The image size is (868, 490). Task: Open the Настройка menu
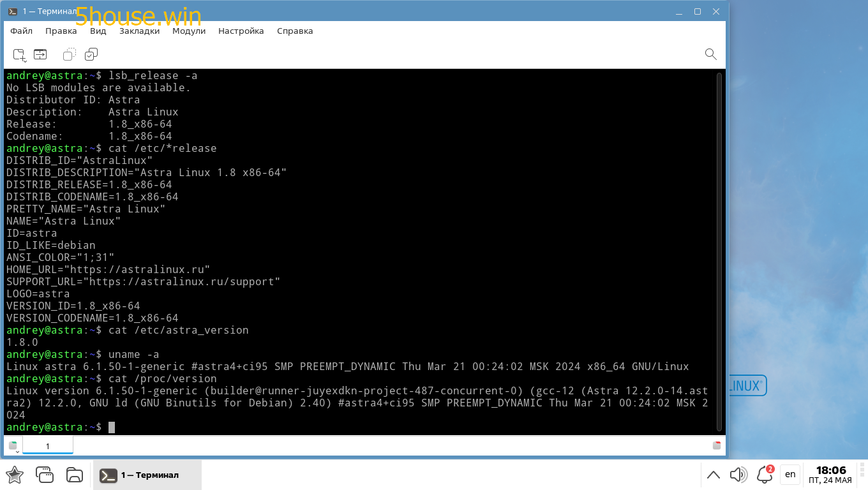(241, 31)
